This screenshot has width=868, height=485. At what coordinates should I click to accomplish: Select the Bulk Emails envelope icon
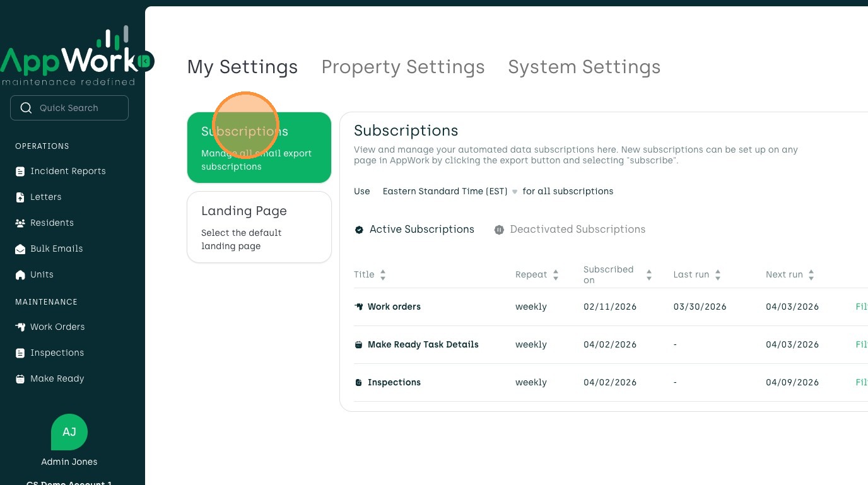click(x=20, y=249)
